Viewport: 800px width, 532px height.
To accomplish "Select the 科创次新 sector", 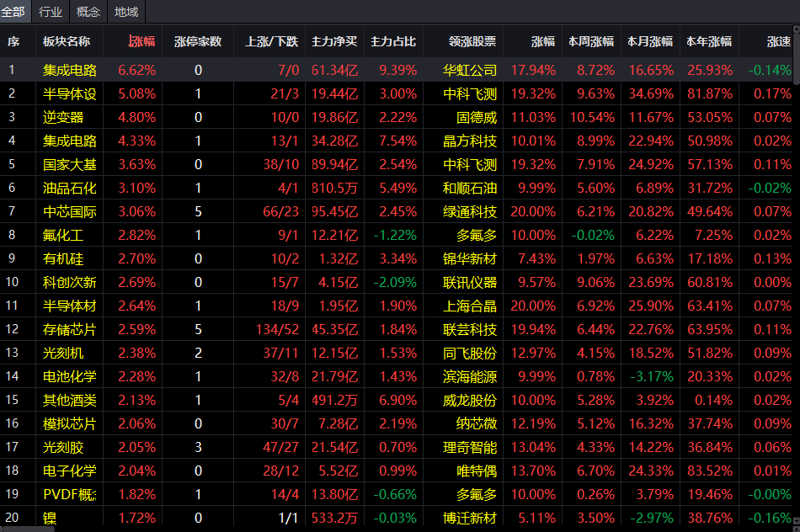I will [70, 282].
